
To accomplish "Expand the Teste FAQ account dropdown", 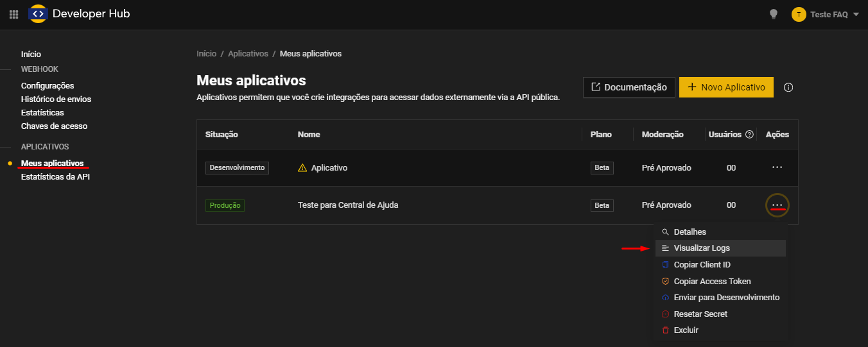I will 856,14.
